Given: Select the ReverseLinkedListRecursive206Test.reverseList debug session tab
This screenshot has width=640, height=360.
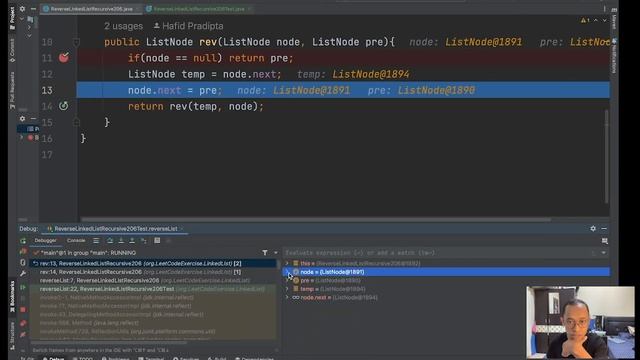Looking at the screenshot, I should [116, 229].
